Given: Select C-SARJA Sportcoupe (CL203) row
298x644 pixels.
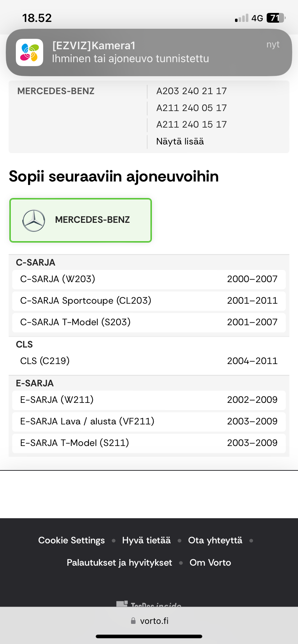Looking at the screenshot, I should point(149,301).
